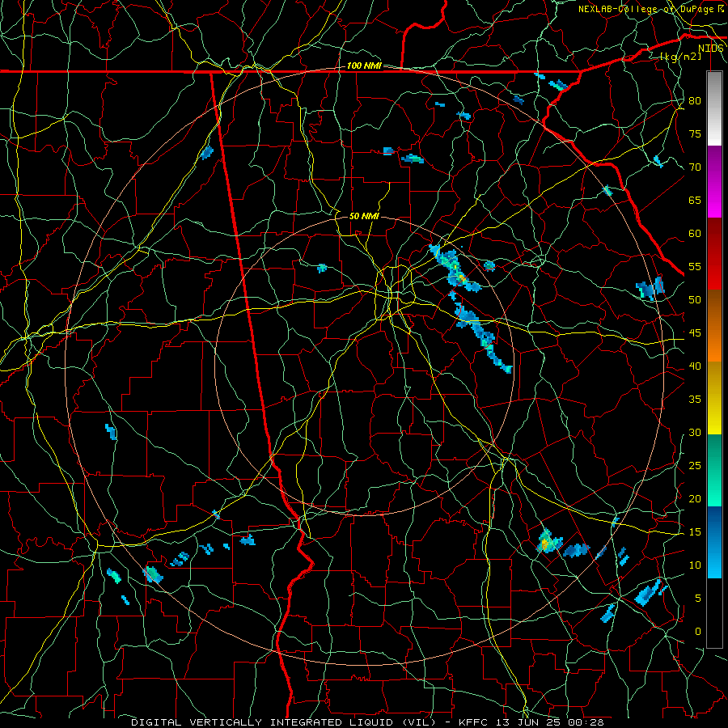The height and width of the screenshot is (728, 728).
Task: Select the bright red color bar segment
Action: (714, 277)
